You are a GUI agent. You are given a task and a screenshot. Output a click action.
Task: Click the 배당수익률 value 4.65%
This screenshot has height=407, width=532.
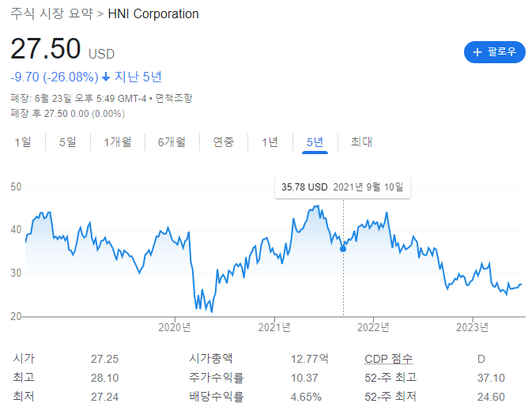click(306, 397)
